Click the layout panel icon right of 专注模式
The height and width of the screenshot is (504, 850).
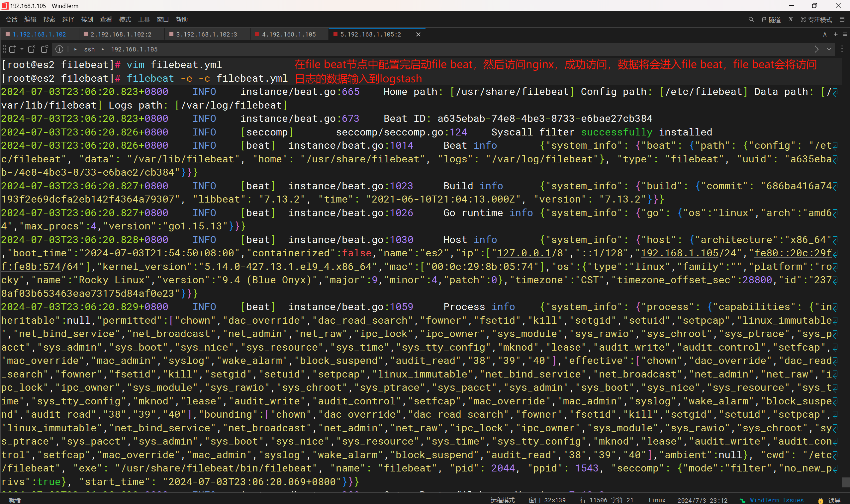click(842, 20)
